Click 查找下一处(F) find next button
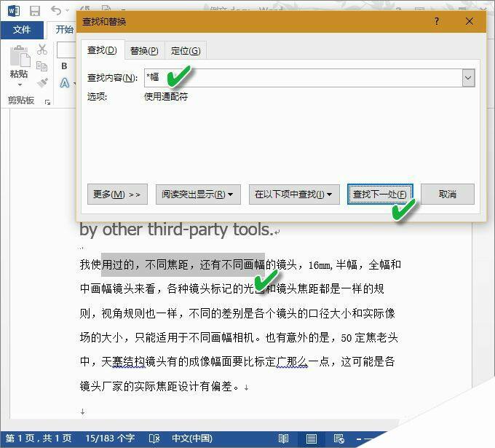This screenshot has height=448, width=495. coord(380,194)
